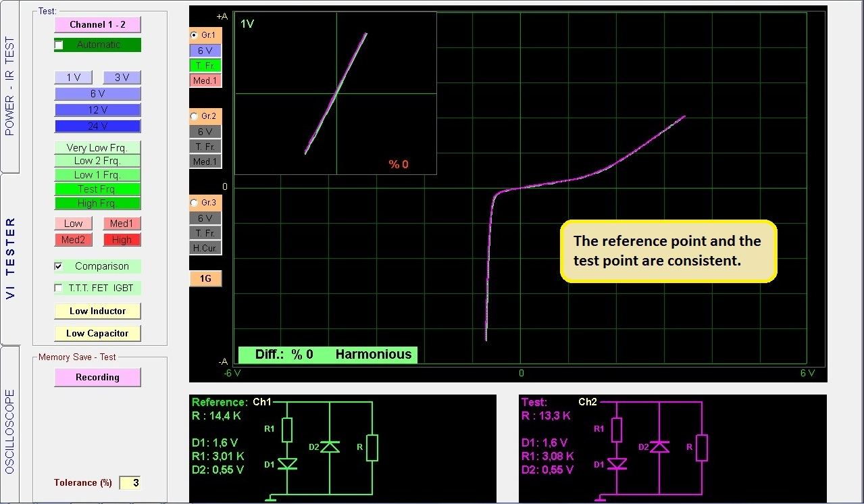Choose the 12 V voltage range
The image size is (864, 504).
tap(97, 110)
